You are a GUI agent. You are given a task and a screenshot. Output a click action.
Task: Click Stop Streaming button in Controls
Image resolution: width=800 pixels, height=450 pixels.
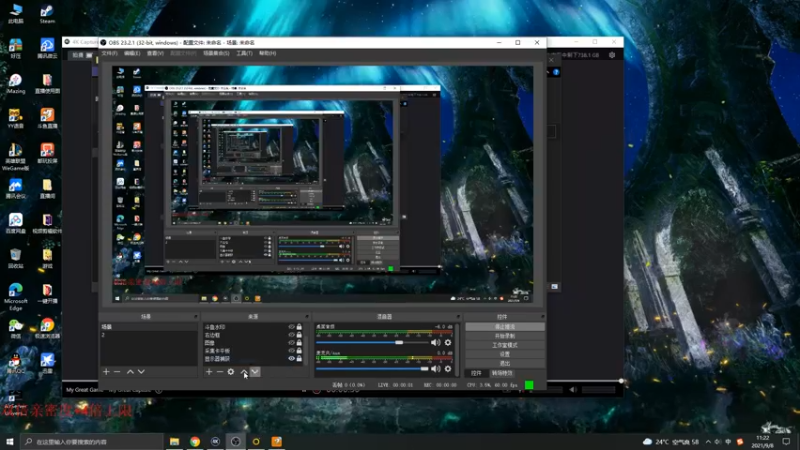point(505,327)
